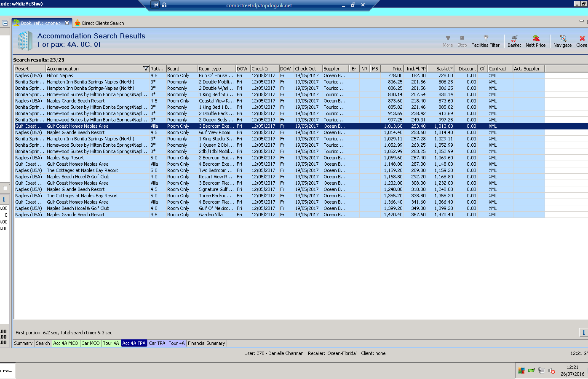Screen dimensions: 588x379
Task: Click the hotel building icon in header
Action: coord(24,41)
